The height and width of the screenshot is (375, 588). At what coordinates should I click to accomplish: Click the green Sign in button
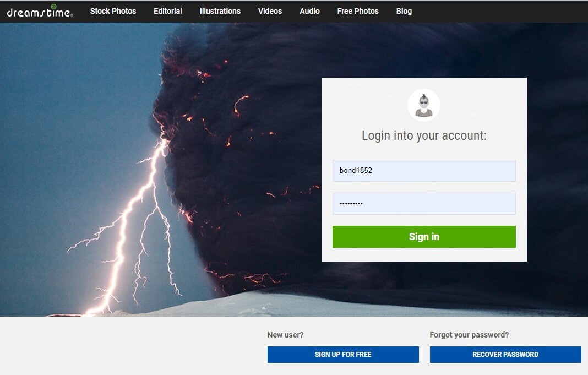click(x=424, y=237)
